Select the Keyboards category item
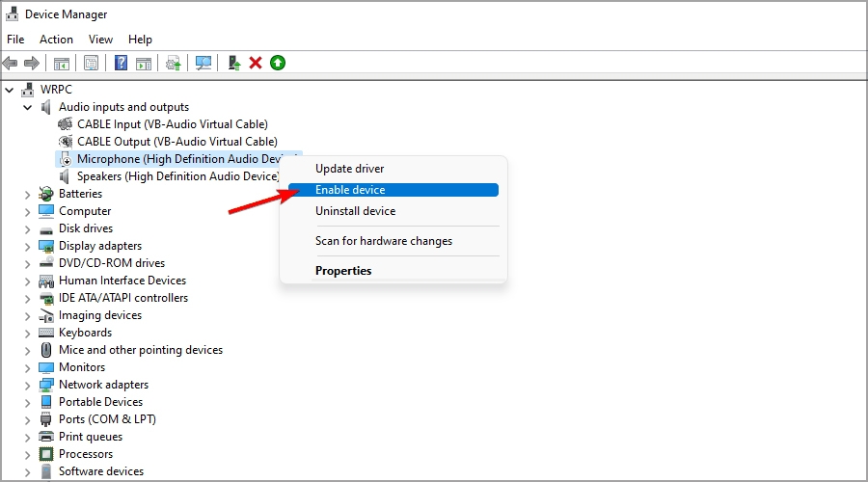Image resolution: width=868 pixels, height=482 pixels. [85, 333]
